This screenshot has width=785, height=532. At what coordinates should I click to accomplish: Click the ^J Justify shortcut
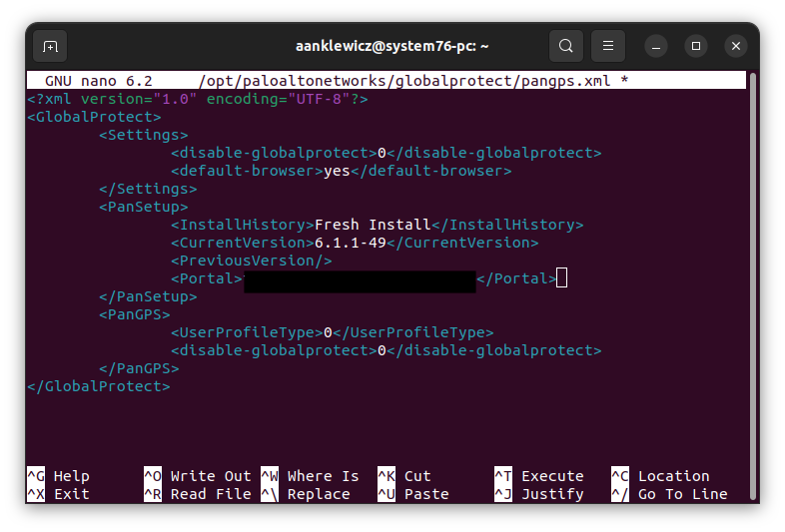pyautogui.click(x=539, y=494)
